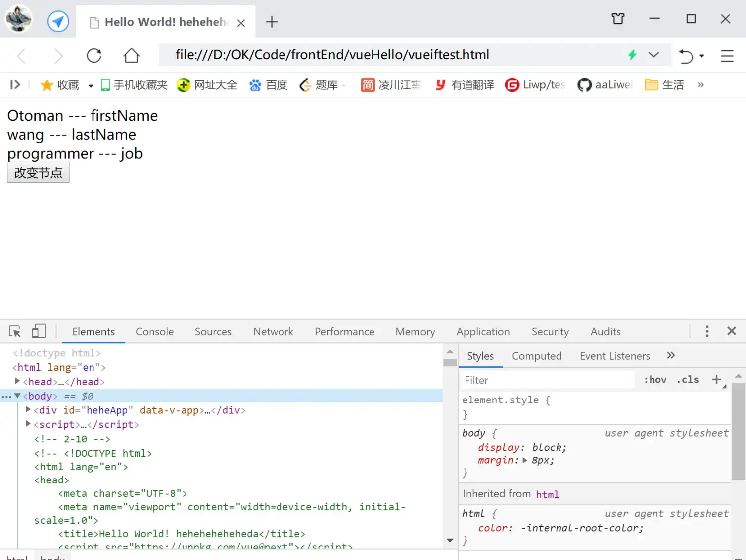Activate the element inspector picker
Viewport: 746px width, 560px height.
[15, 331]
